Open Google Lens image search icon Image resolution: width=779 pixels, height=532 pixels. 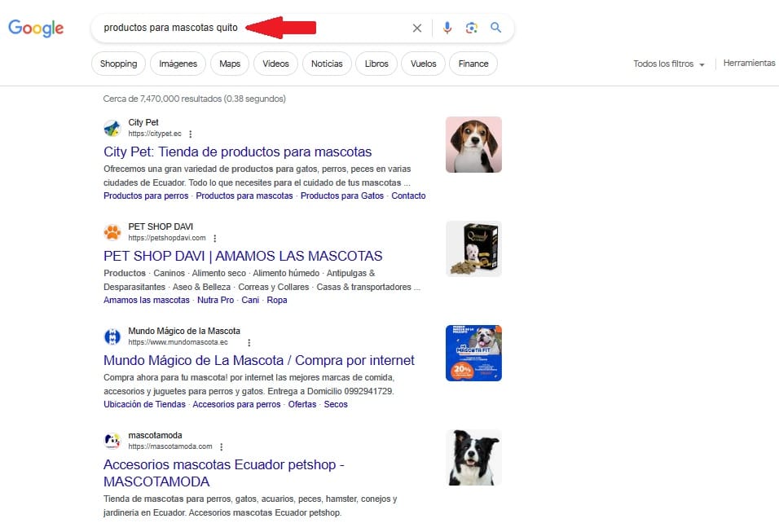click(472, 28)
